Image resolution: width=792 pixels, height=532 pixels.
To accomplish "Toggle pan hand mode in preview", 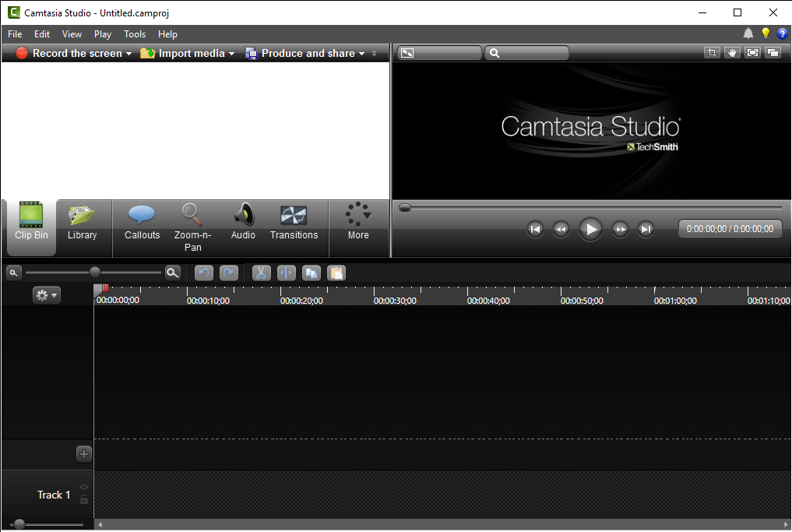I will (x=732, y=52).
